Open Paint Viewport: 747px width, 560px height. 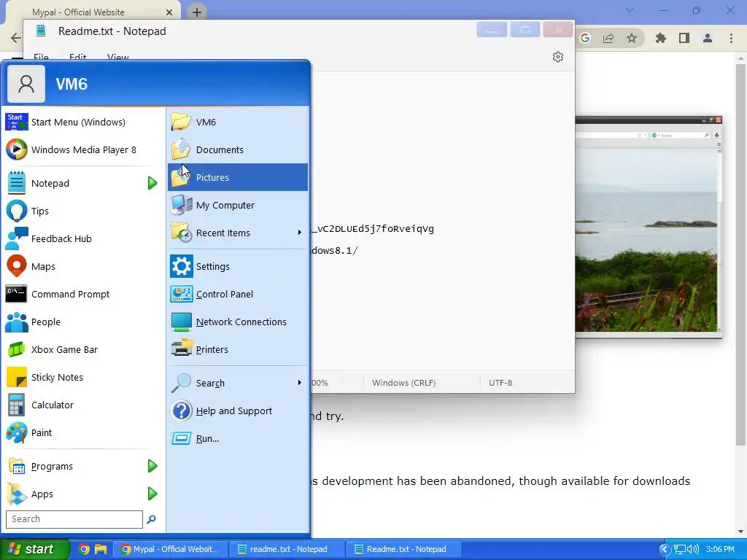coord(83,432)
